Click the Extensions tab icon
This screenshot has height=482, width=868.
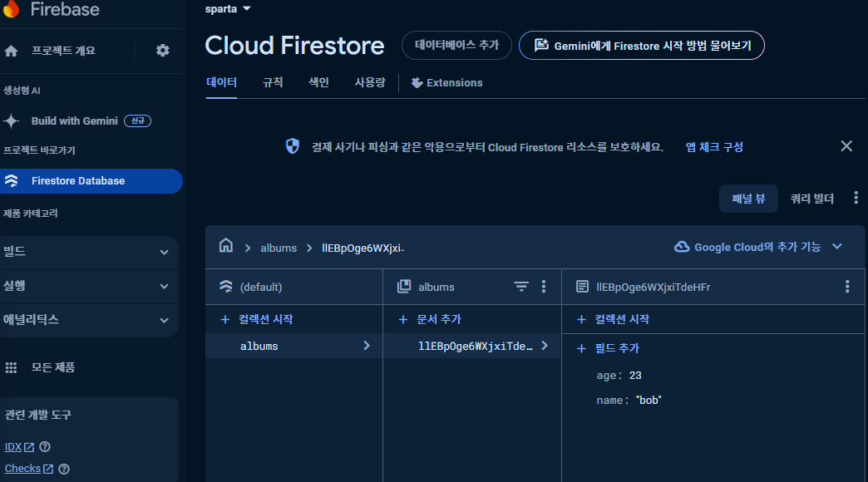pyautogui.click(x=417, y=83)
